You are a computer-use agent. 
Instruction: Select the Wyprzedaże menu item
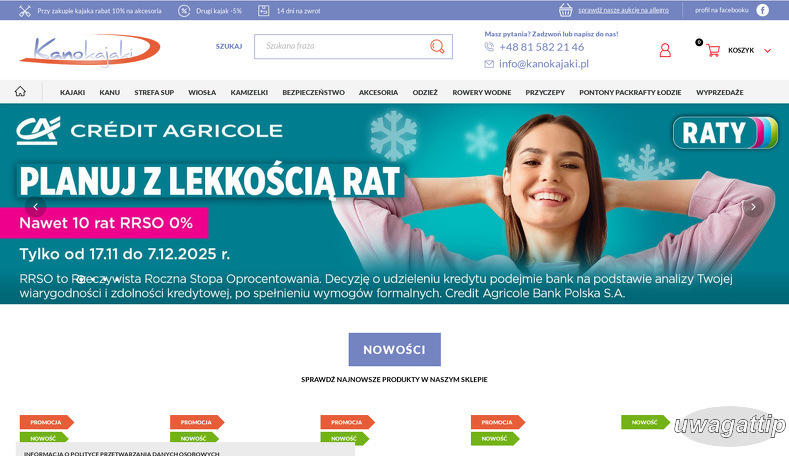720,93
